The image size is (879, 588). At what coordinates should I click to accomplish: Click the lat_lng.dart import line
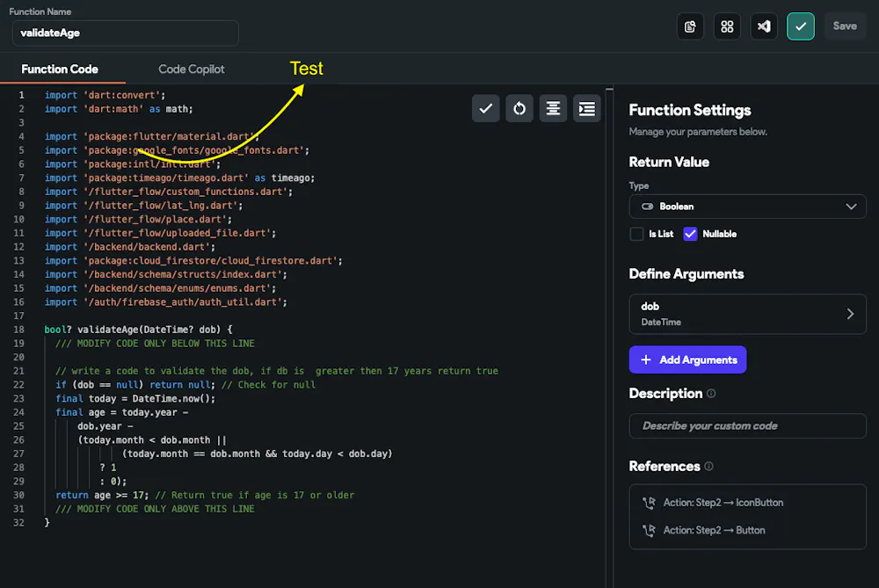[143, 206]
